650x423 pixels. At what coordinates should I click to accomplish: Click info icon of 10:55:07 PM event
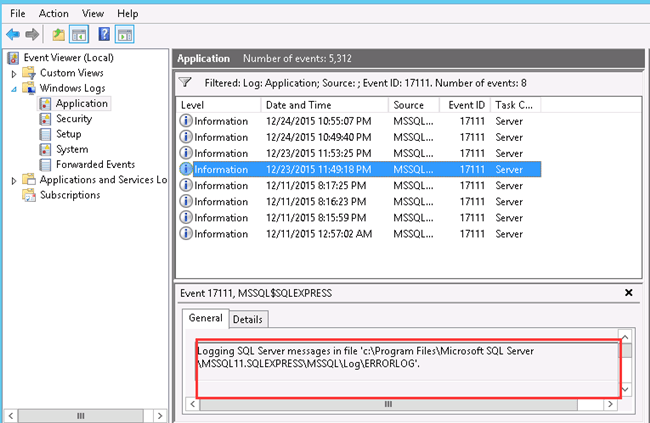(186, 121)
